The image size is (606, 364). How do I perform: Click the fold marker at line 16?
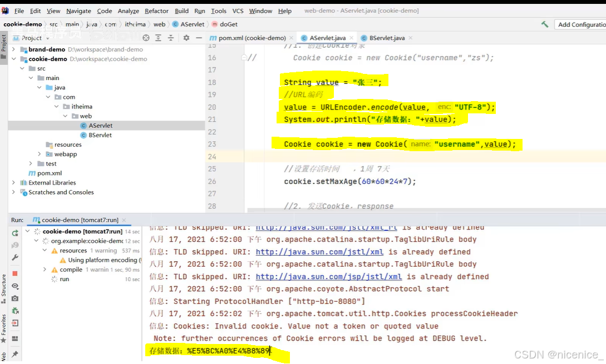tap(244, 57)
